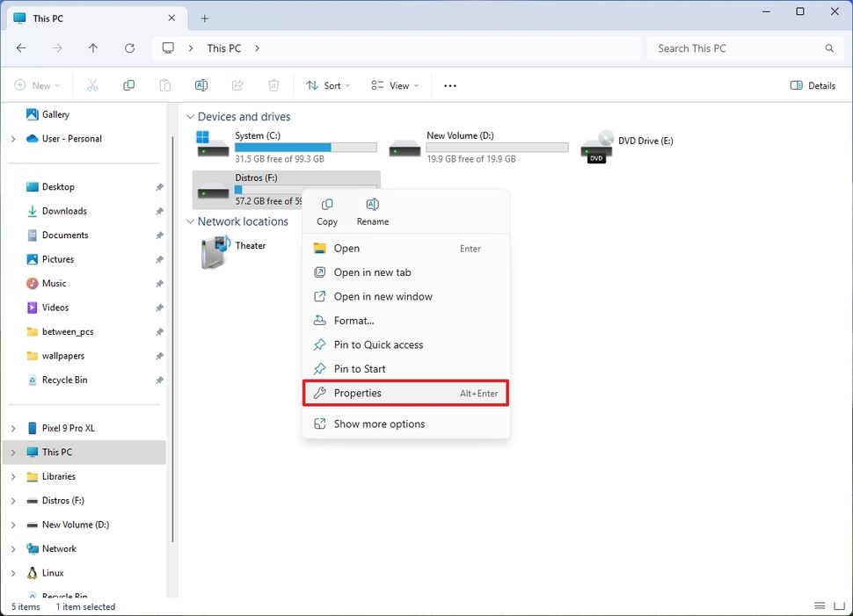
Task: Click the Copy icon in the context menu
Action: 326,211
